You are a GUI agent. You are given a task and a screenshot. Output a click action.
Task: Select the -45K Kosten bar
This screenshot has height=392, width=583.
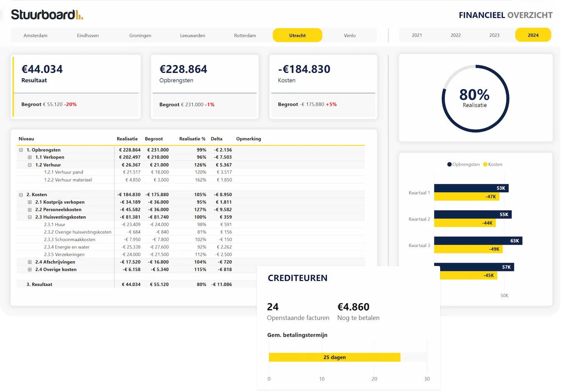[x=469, y=275]
